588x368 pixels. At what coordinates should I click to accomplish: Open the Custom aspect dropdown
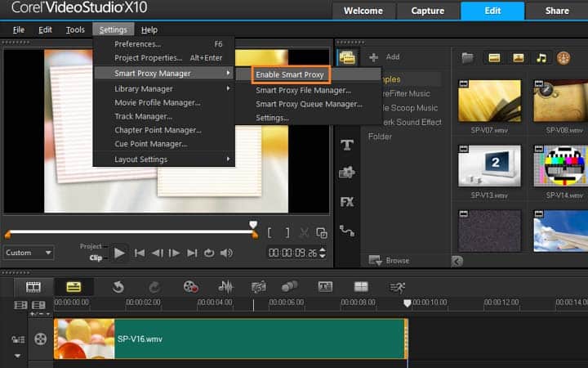[28, 253]
